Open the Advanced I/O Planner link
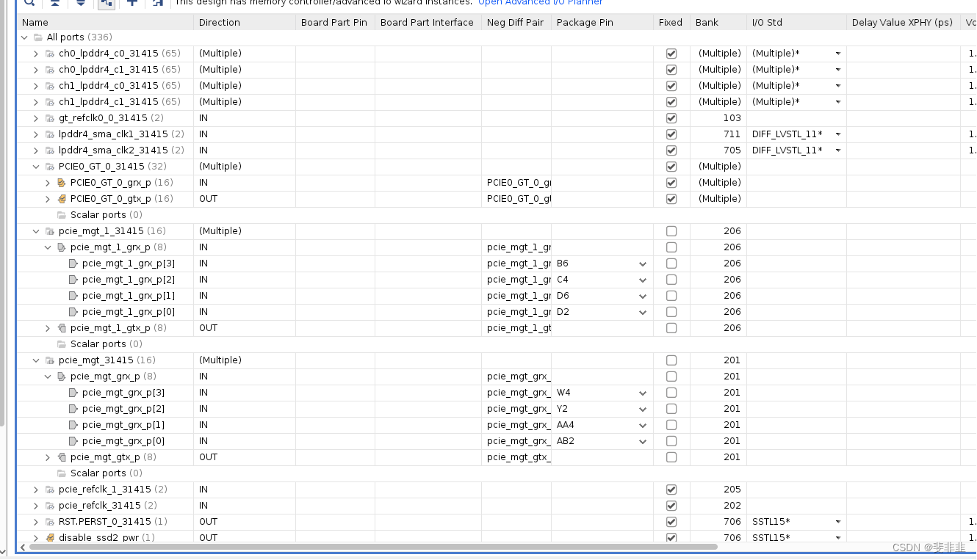This screenshot has width=977, height=560. (541, 3)
